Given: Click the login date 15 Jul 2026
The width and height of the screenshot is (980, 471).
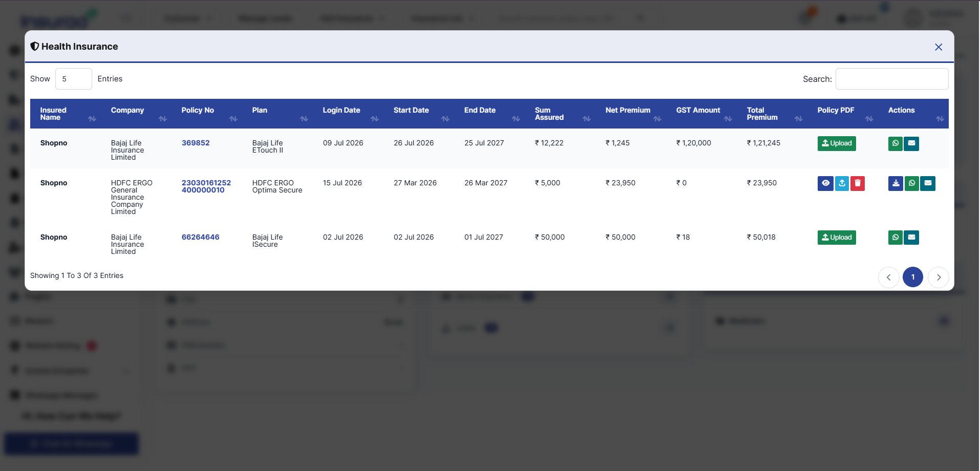Looking at the screenshot, I should point(343,183).
